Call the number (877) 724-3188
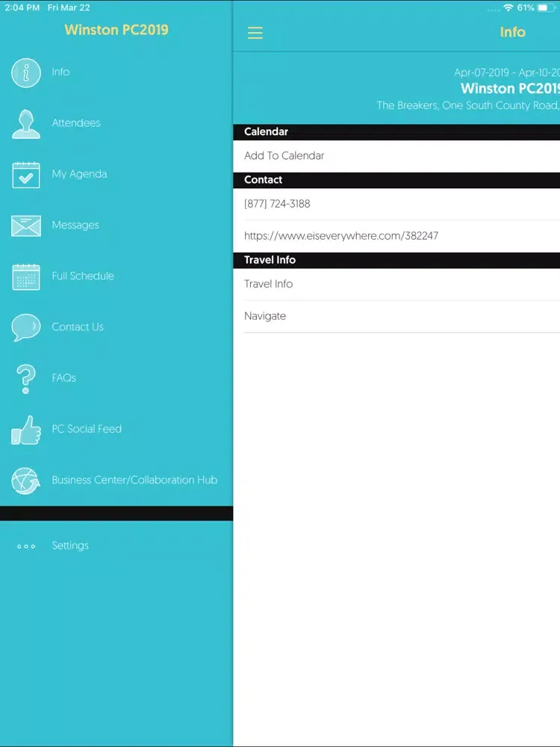560x747 pixels. click(x=396, y=204)
